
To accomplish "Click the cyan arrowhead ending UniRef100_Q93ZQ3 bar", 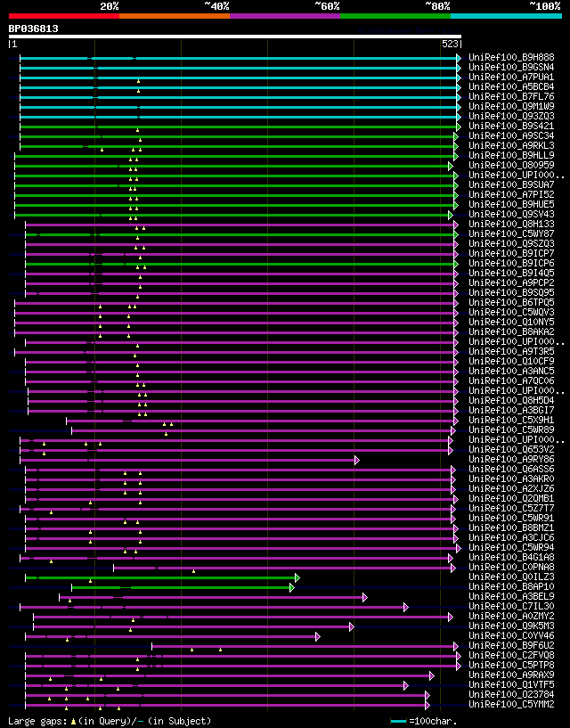I will pos(459,117).
